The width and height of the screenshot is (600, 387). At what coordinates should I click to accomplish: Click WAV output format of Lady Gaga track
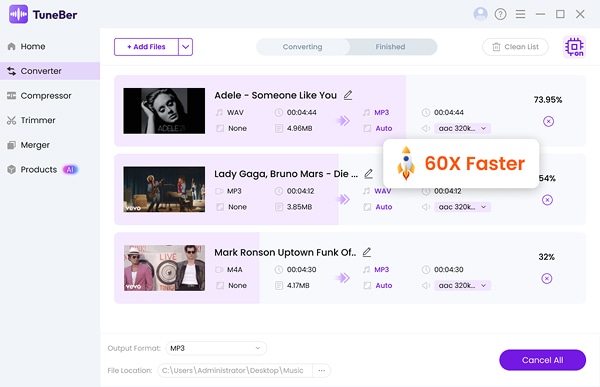click(383, 191)
